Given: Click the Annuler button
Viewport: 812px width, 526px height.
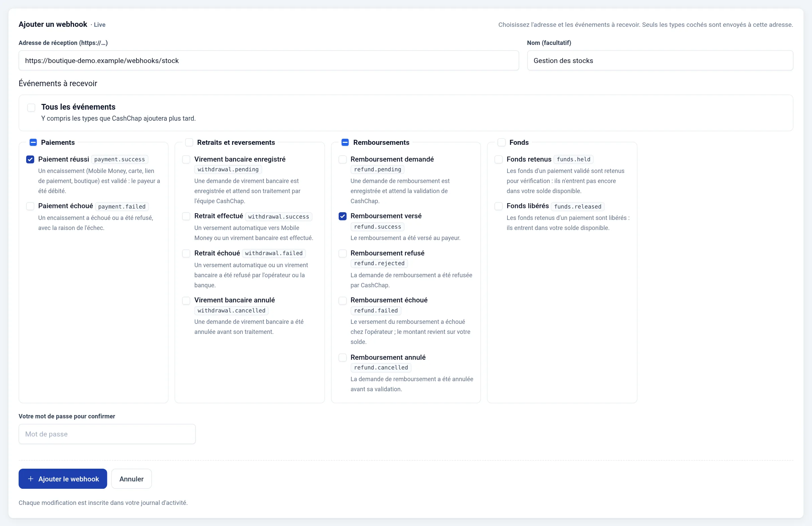Looking at the screenshot, I should [x=131, y=479].
